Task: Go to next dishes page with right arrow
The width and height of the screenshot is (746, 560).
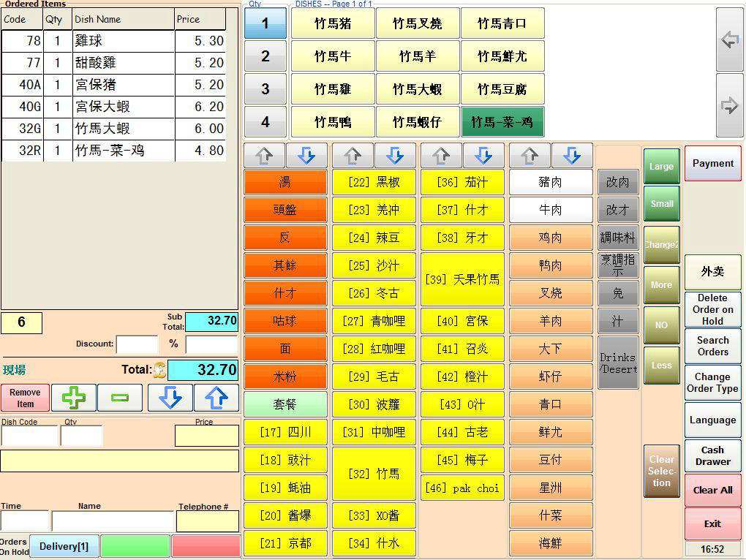Action: coord(729,105)
